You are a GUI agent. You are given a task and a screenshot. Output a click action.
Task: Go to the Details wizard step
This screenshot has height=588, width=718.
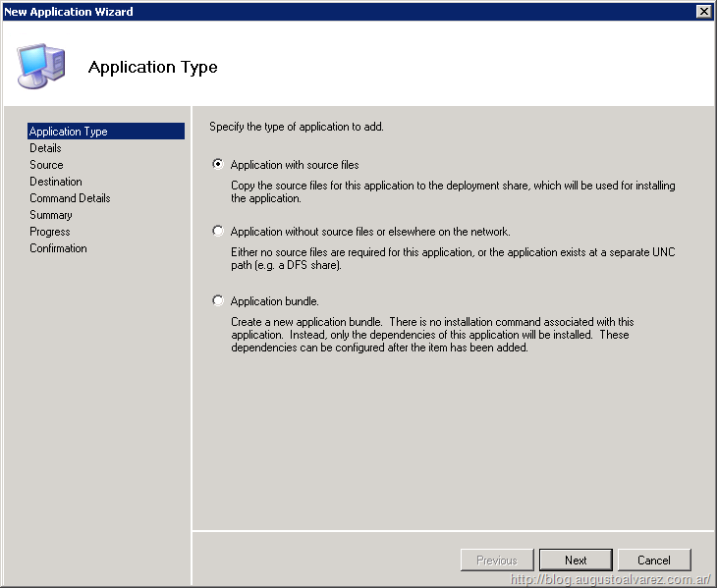(x=45, y=148)
